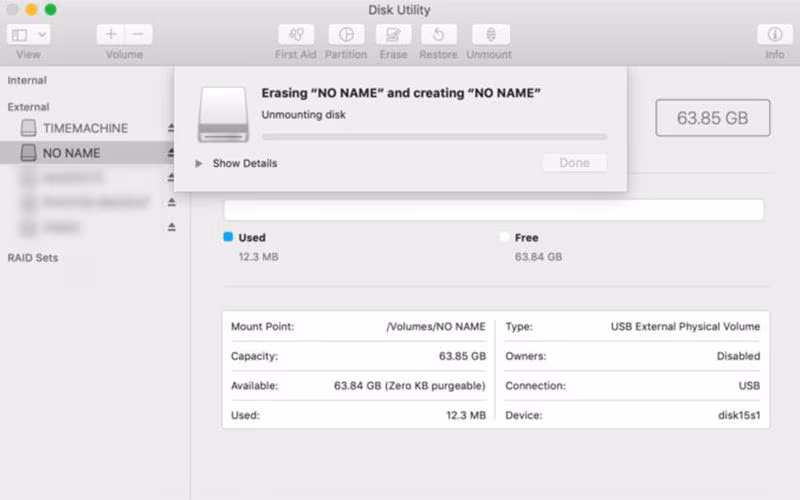
Task: Click the TIMEMACHINE drive icon
Action: 29,128
